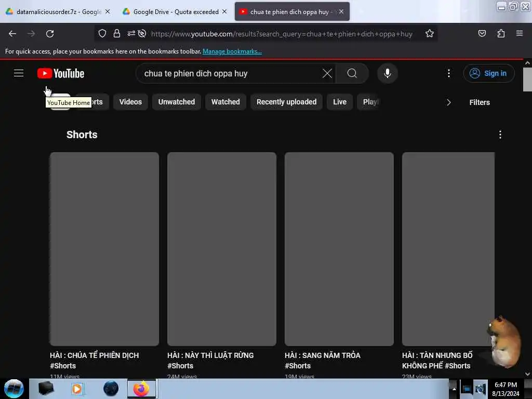Open the dark globe taskbar application
The height and width of the screenshot is (399, 532).
pyautogui.click(x=111, y=389)
